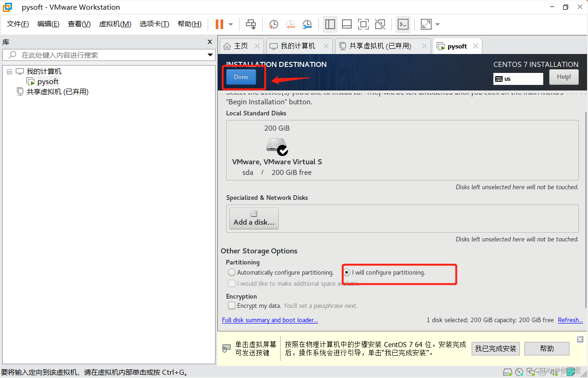Viewport: 588px width, 378px height.
Task: Click the Help! button in installer
Action: pos(564,77)
